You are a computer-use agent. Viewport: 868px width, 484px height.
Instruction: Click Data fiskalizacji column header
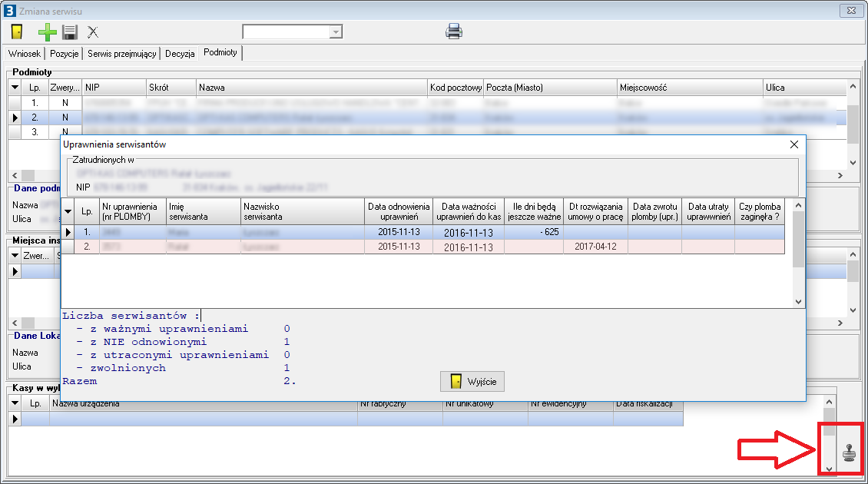(x=648, y=403)
